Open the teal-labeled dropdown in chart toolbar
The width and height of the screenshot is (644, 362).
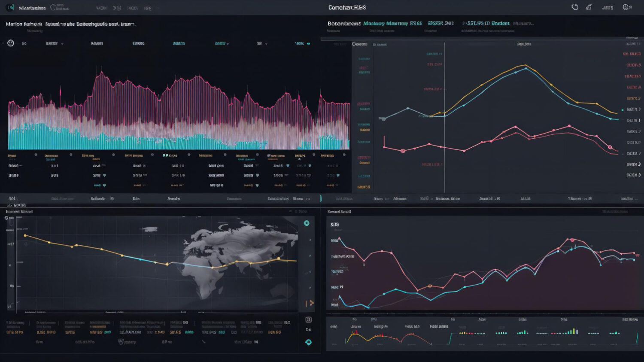click(222, 43)
